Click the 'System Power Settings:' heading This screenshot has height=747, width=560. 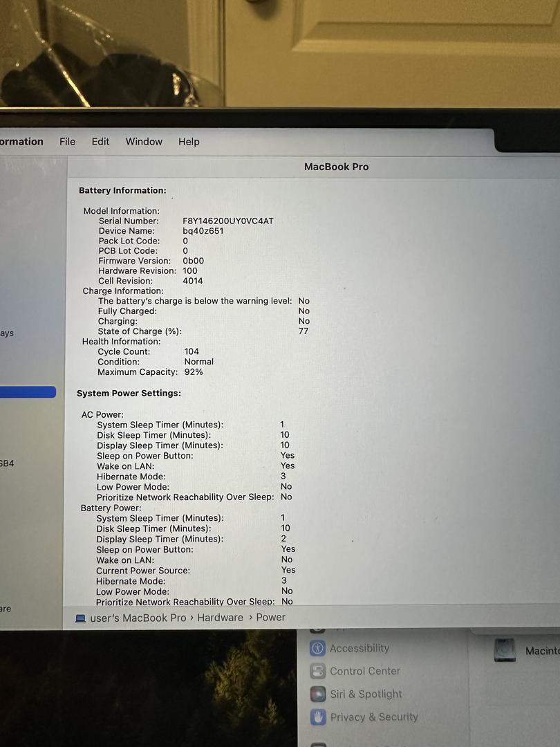[x=129, y=394]
